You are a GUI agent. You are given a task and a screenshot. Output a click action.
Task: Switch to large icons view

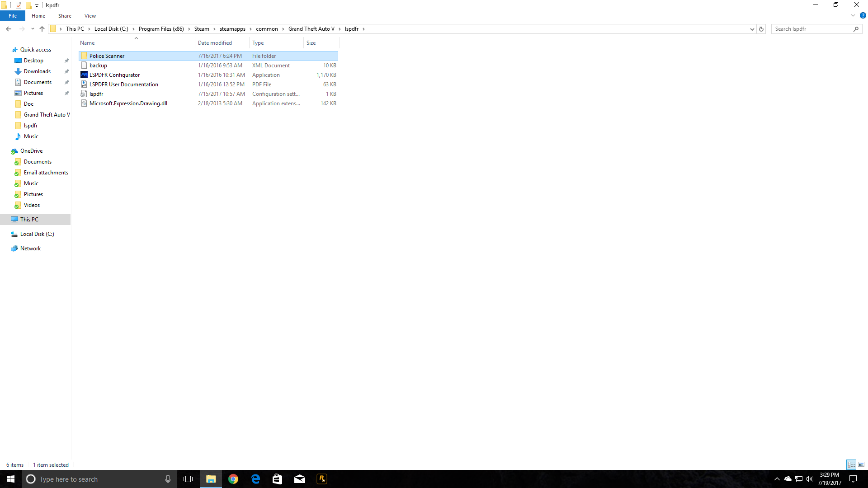pyautogui.click(x=861, y=465)
